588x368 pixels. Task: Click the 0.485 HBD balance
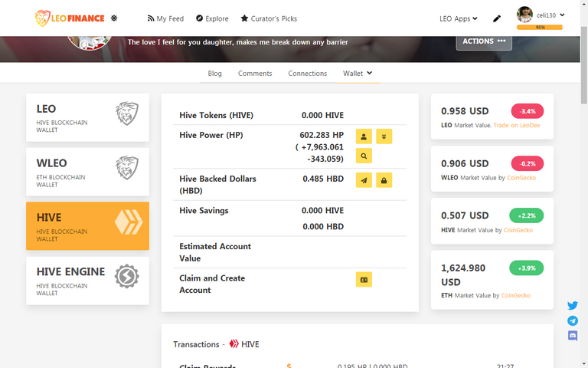(323, 179)
